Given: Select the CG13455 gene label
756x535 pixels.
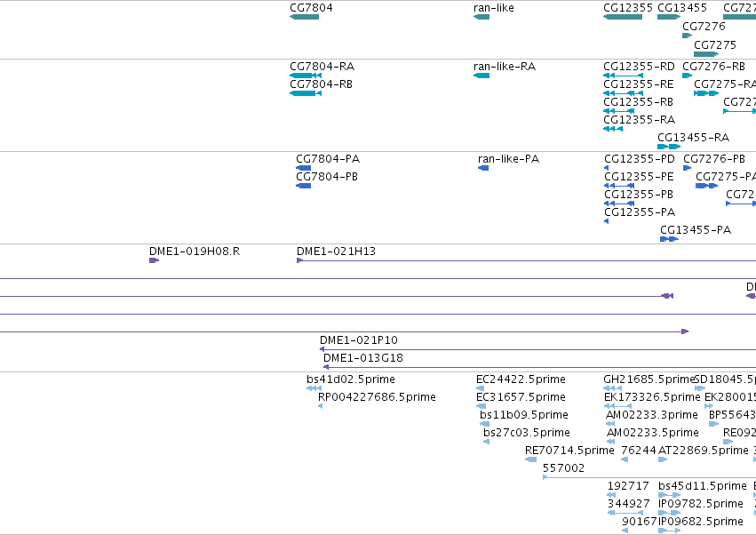Looking at the screenshot, I should [x=682, y=8].
